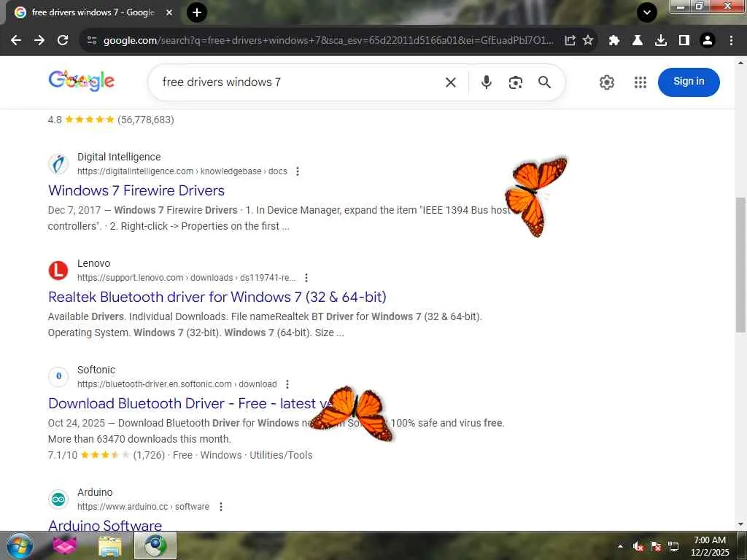This screenshot has height=560, width=747.
Task: Select the browser taskbar button
Action: 155,545
